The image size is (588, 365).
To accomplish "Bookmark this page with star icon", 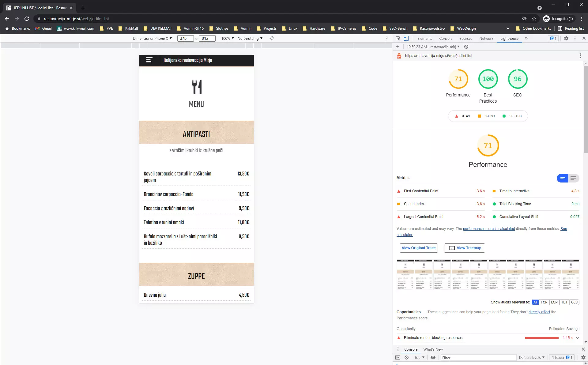I will click(x=534, y=19).
